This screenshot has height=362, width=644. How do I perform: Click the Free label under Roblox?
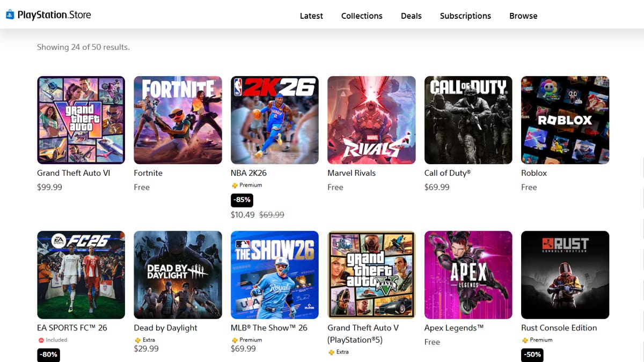pos(529,187)
